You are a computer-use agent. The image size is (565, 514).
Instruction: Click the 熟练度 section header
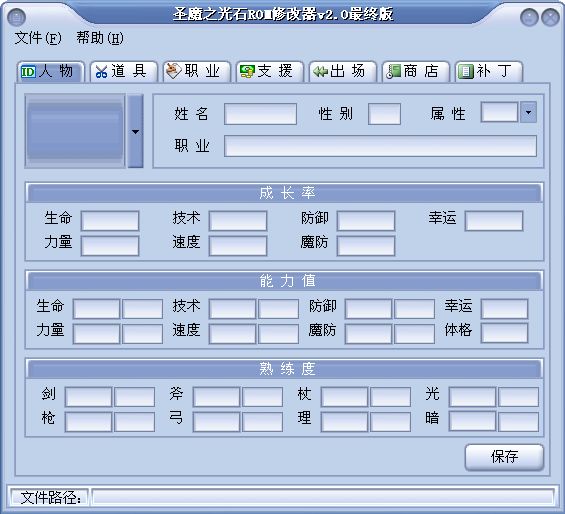coord(285,369)
